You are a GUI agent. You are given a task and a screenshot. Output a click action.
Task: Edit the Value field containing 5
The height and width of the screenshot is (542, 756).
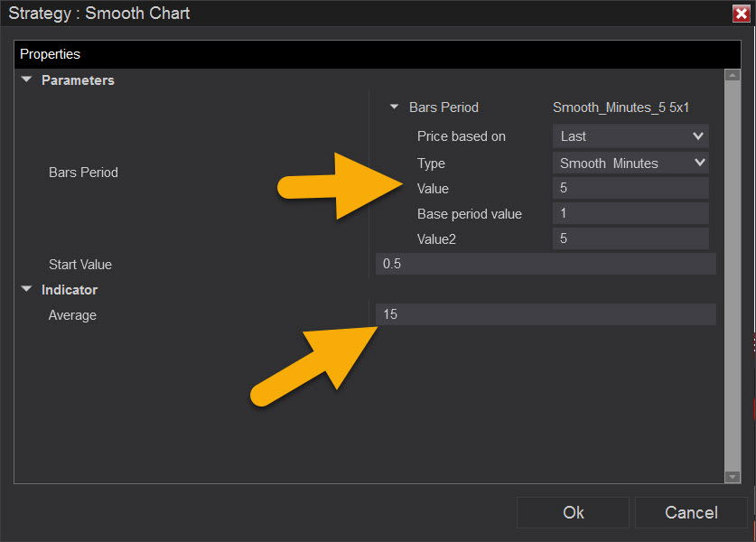pos(630,188)
